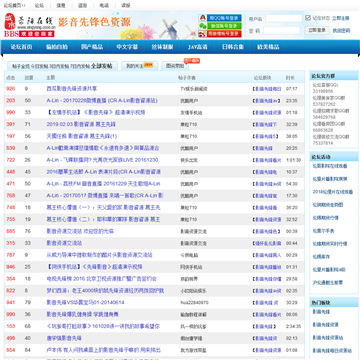Open thread with 822 clicks
The image size is (360, 360).
pyautogui.click(x=105, y=291)
